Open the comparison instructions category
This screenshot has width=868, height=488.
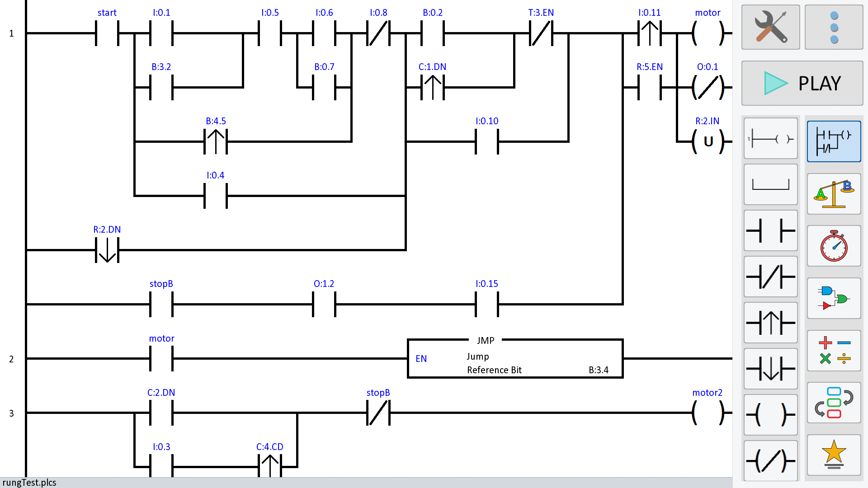[834, 194]
